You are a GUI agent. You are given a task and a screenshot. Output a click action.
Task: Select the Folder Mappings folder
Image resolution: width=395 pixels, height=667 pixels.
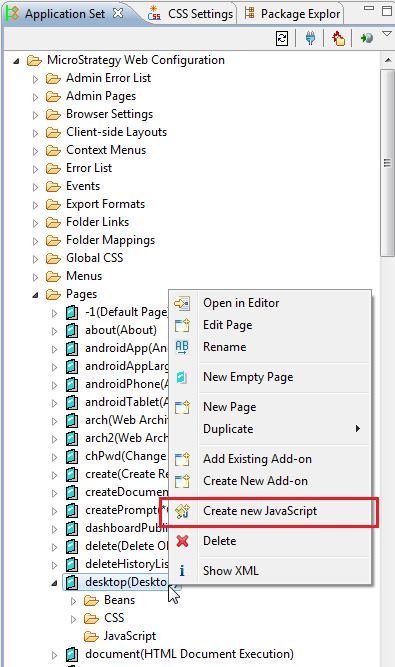pos(111,240)
